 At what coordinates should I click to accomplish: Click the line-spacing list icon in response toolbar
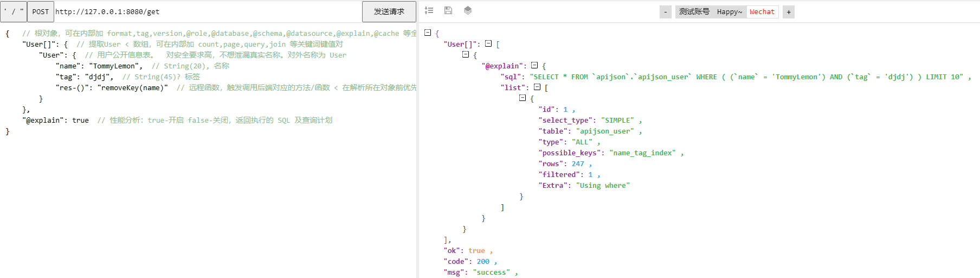(429, 10)
